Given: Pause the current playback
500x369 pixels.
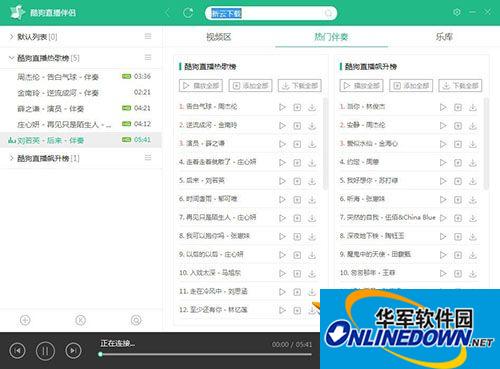Looking at the screenshot, I should point(45,351).
